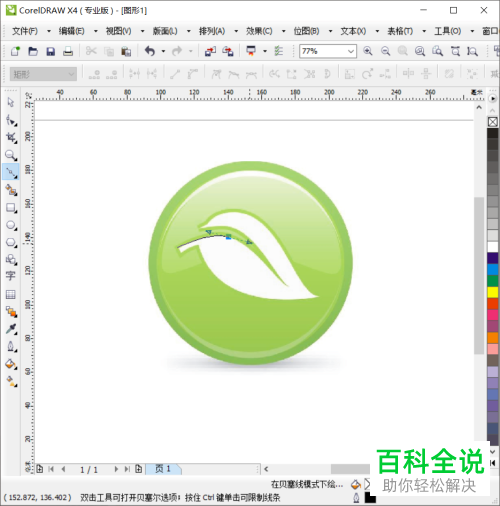The height and width of the screenshot is (506, 500).
Task: Select the Smart fill tool
Action: (11, 190)
